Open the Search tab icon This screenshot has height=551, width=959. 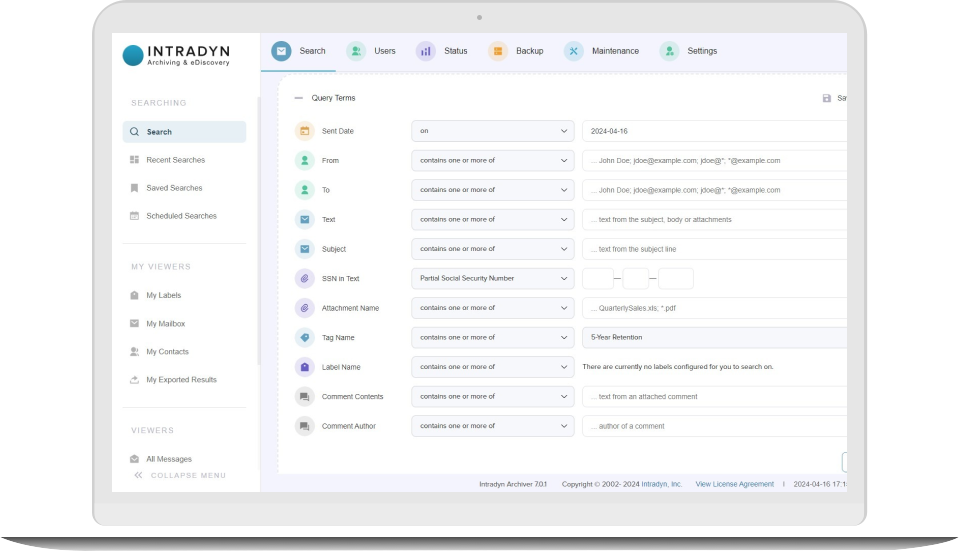click(281, 51)
